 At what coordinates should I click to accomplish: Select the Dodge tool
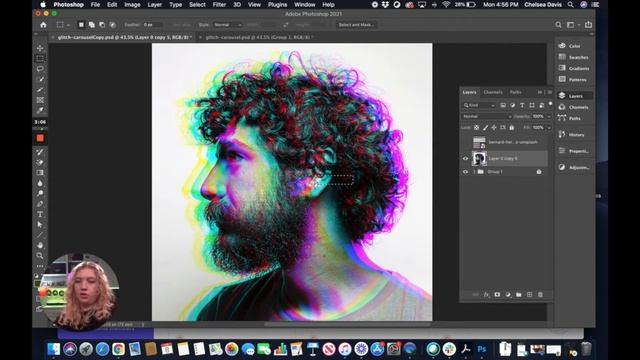pos(40,193)
